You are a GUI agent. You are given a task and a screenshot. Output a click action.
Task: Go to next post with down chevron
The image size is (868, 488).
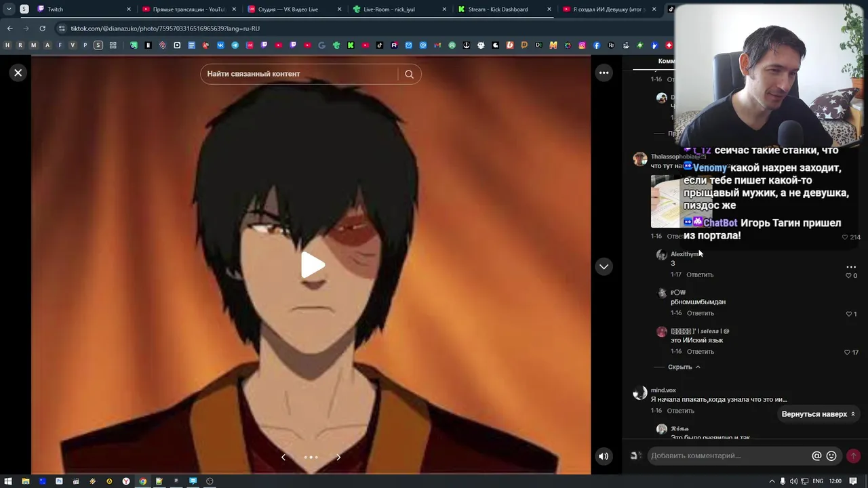tap(604, 266)
